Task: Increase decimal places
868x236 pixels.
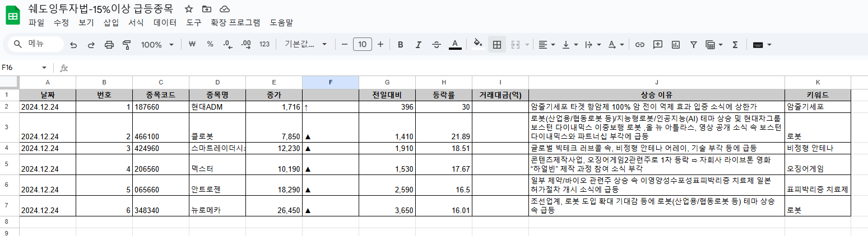Action: (245, 44)
